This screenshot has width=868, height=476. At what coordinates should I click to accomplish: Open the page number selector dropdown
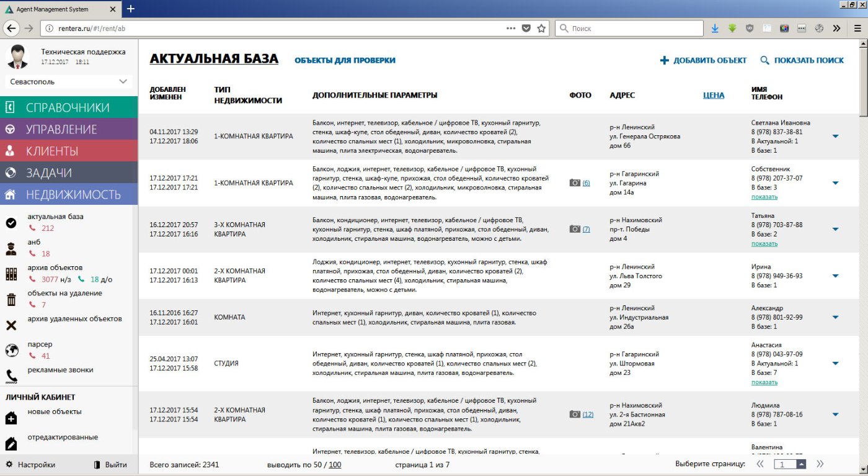[x=801, y=464]
